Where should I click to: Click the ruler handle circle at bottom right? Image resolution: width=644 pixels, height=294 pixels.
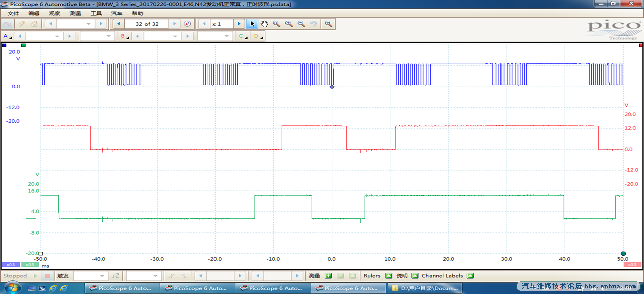[x=623, y=253]
